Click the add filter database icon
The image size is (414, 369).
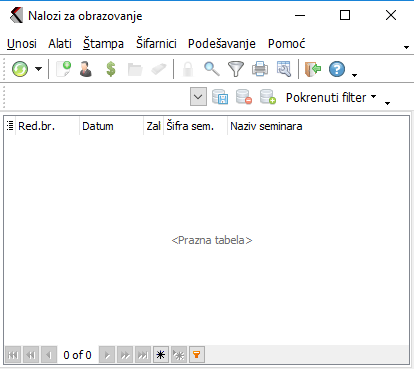pos(268,97)
